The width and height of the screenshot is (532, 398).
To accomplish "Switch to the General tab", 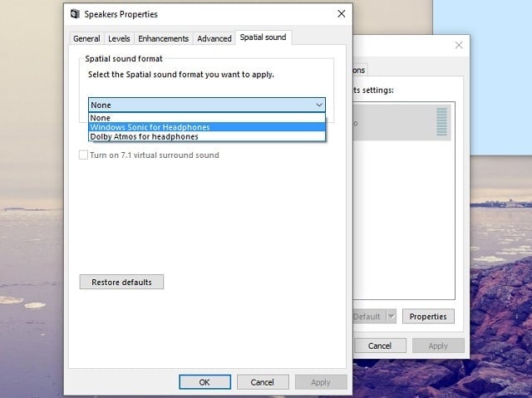I will click(x=86, y=39).
